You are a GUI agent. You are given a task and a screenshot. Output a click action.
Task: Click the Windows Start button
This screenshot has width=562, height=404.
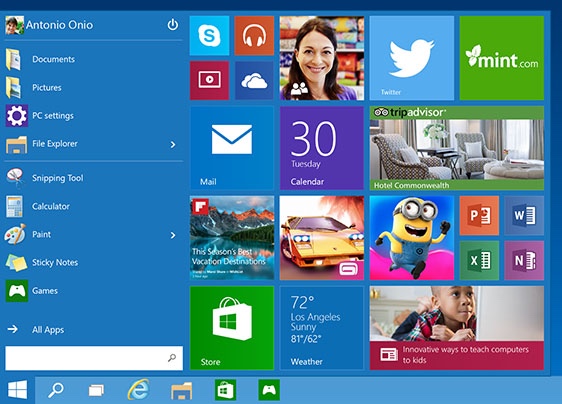pos(18,390)
